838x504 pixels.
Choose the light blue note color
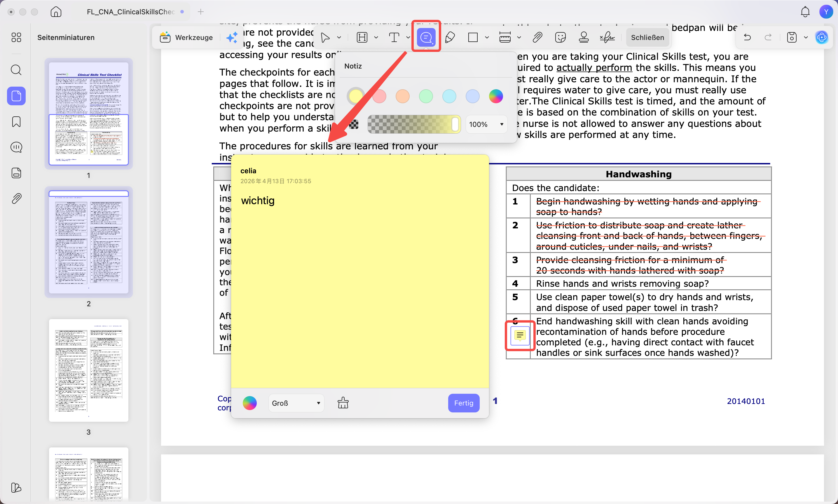(x=472, y=96)
